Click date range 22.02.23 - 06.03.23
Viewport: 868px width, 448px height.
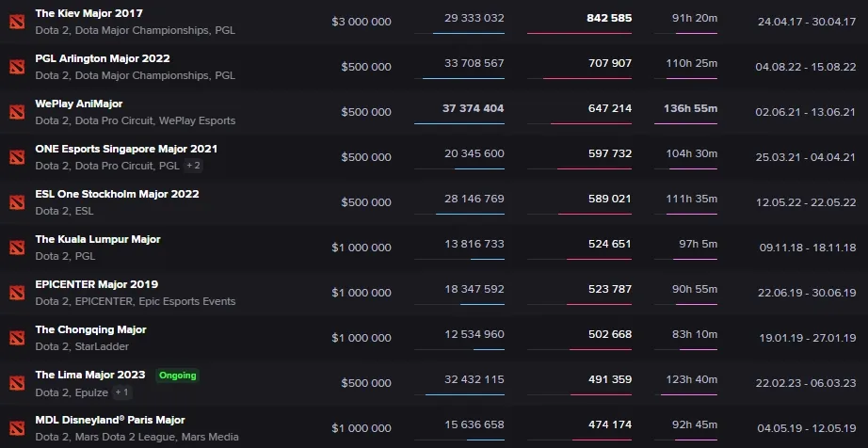pyautogui.click(x=806, y=383)
